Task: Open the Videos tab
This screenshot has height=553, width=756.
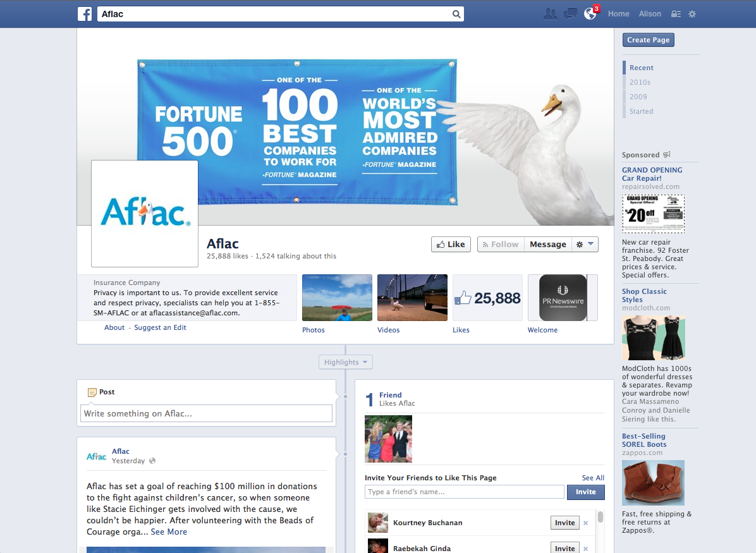Action: [412, 297]
